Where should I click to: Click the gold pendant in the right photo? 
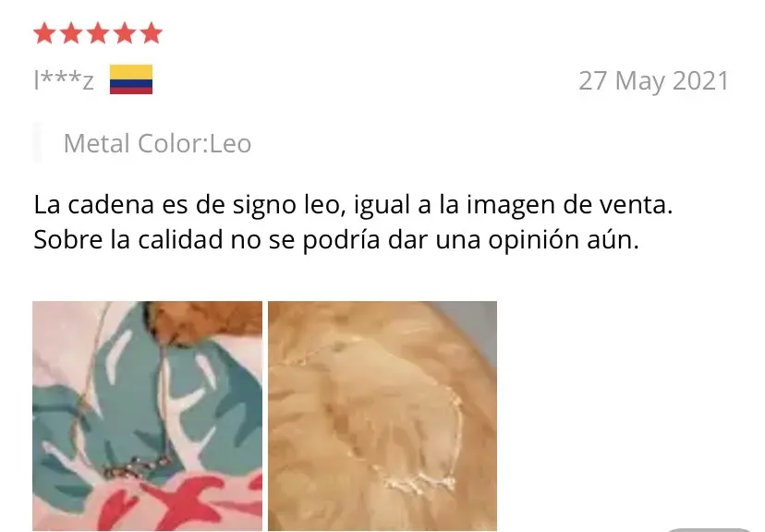(419, 481)
